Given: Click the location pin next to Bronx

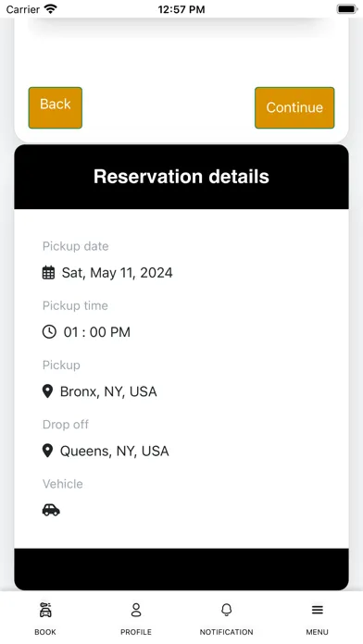Looking at the screenshot, I should coord(47,391).
